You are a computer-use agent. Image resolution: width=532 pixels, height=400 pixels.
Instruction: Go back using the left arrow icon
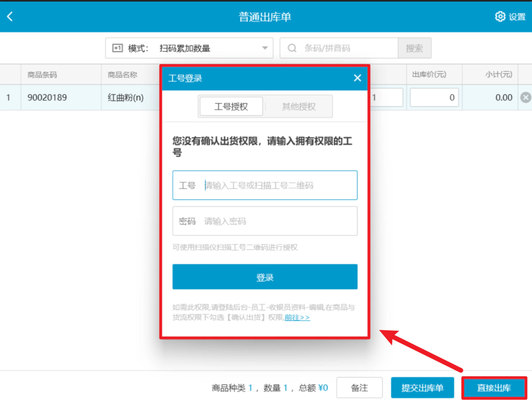tap(10, 16)
